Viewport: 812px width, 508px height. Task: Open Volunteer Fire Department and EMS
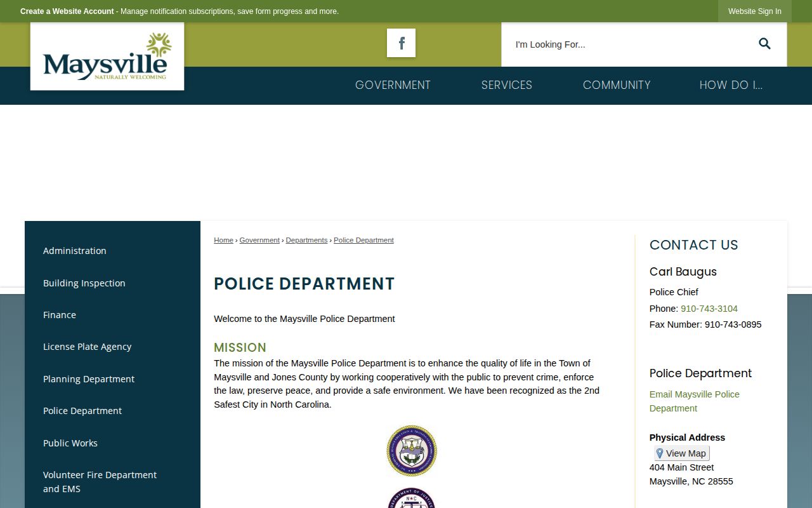click(x=100, y=482)
